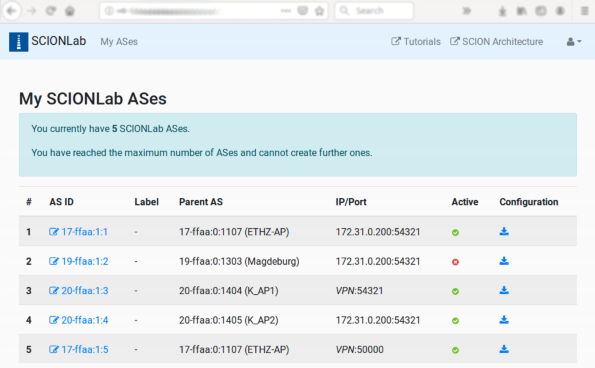The height and width of the screenshot is (368, 595).
Task: Click the green active status of 17-ffaa:1:5
Action: 455,350
